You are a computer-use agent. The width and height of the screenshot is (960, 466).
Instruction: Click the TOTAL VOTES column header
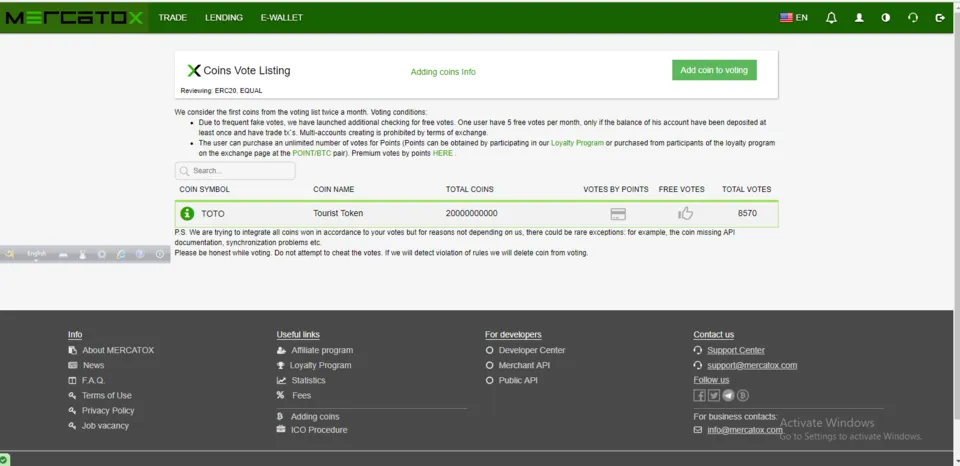[746, 189]
